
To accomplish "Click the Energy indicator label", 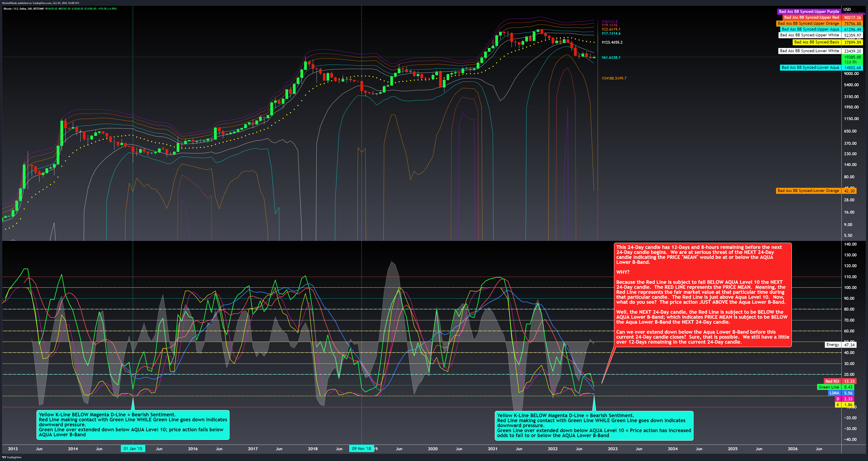I will point(833,345).
